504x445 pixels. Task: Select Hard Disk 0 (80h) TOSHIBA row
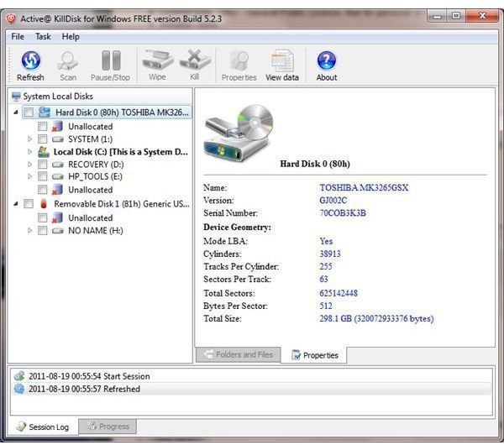pyautogui.click(x=107, y=113)
